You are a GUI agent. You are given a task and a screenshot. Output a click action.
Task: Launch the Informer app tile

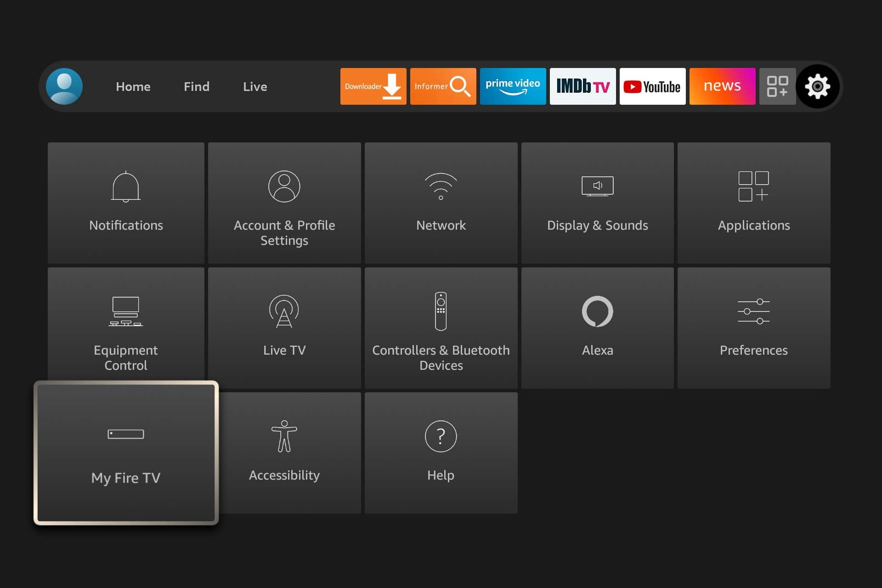point(443,86)
